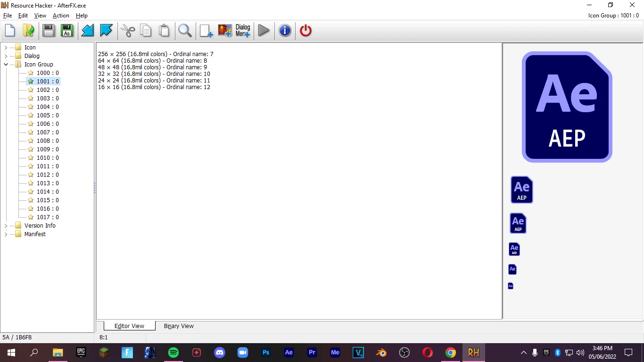Click the Export resource arrow icon

click(106, 31)
